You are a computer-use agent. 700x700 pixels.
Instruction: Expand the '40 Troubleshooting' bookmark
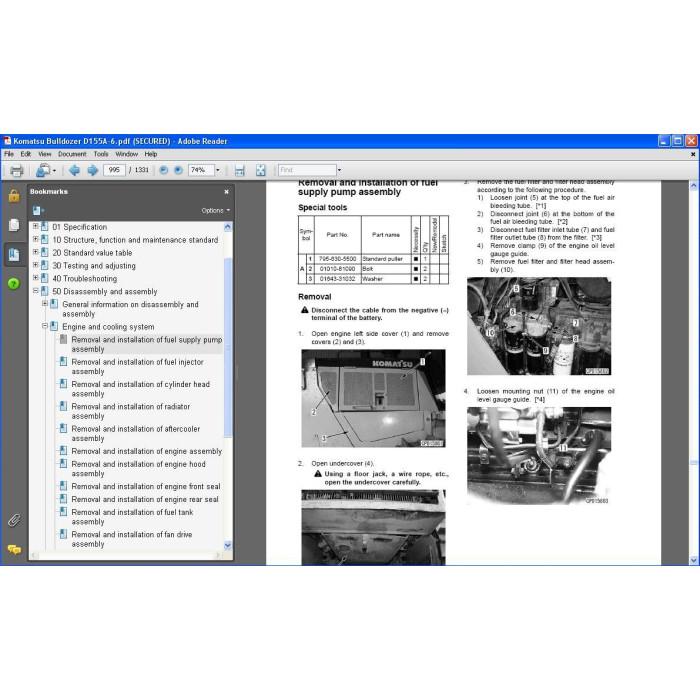(36, 278)
